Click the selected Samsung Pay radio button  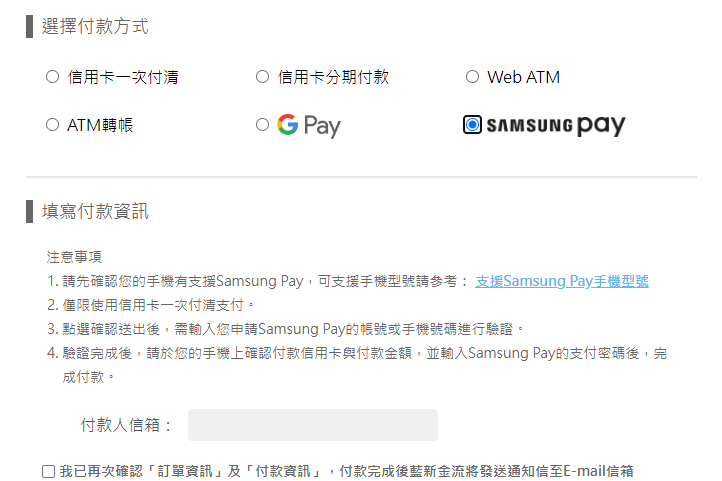point(472,125)
